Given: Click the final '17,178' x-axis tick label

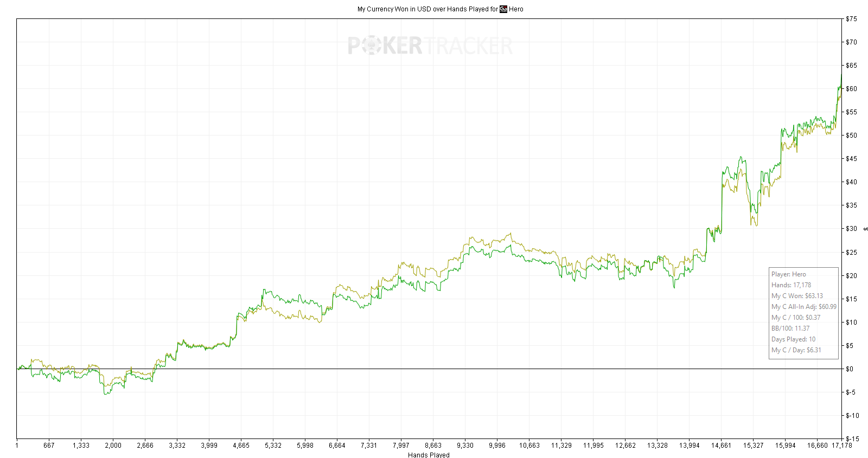Looking at the screenshot, I should tap(842, 446).
